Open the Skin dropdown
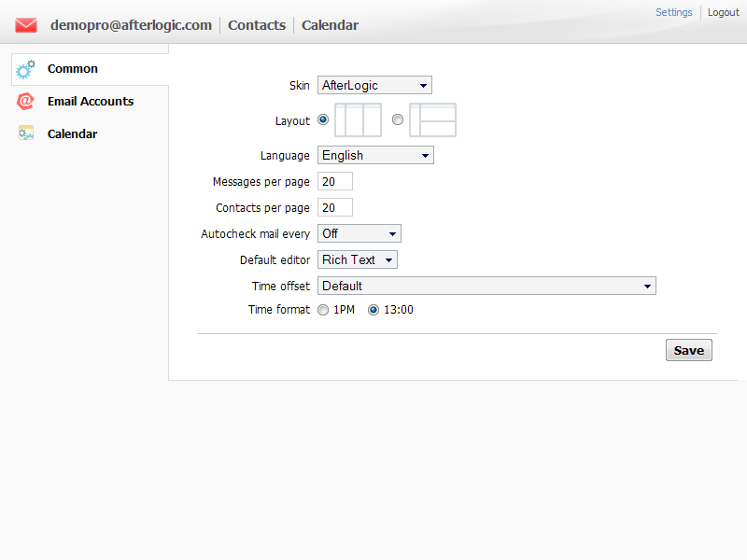Viewport: 747px width, 560px height. coord(374,86)
